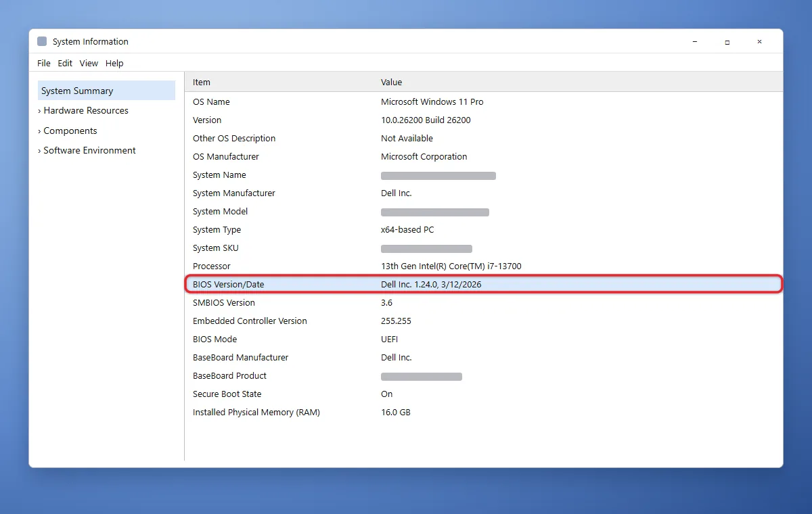The image size is (812, 514).
Task: Select the Hardware Resources tree label
Action: (x=86, y=110)
